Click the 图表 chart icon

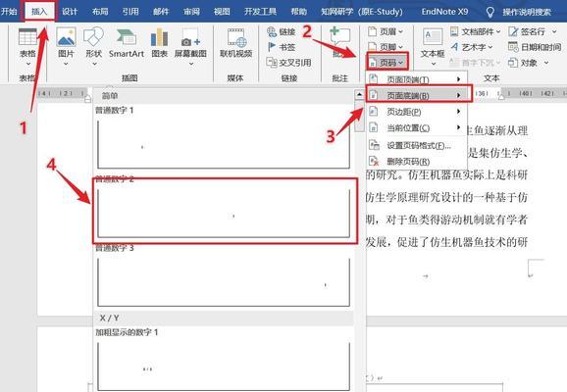(160, 37)
